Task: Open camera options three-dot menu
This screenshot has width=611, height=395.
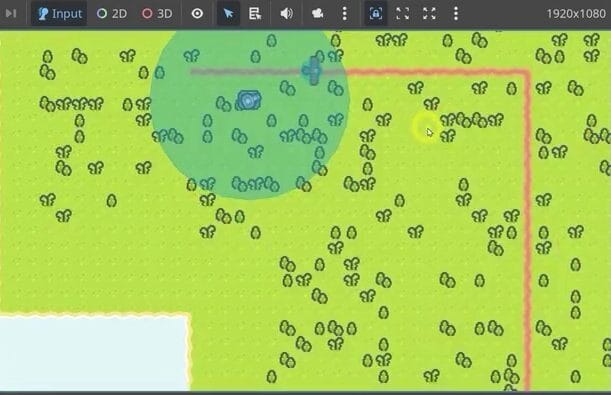Action: point(344,14)
